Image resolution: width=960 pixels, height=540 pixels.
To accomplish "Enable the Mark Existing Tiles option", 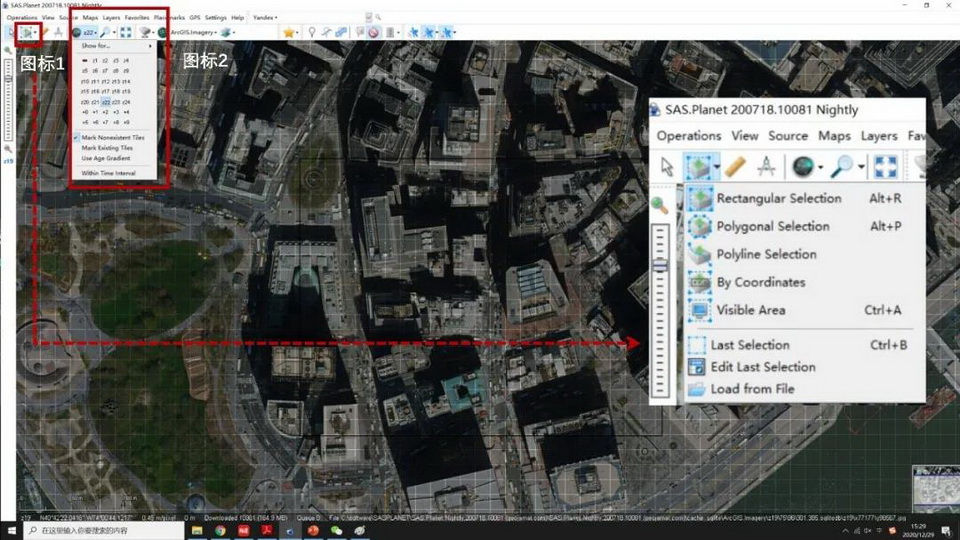I will (x=106, y=148).
